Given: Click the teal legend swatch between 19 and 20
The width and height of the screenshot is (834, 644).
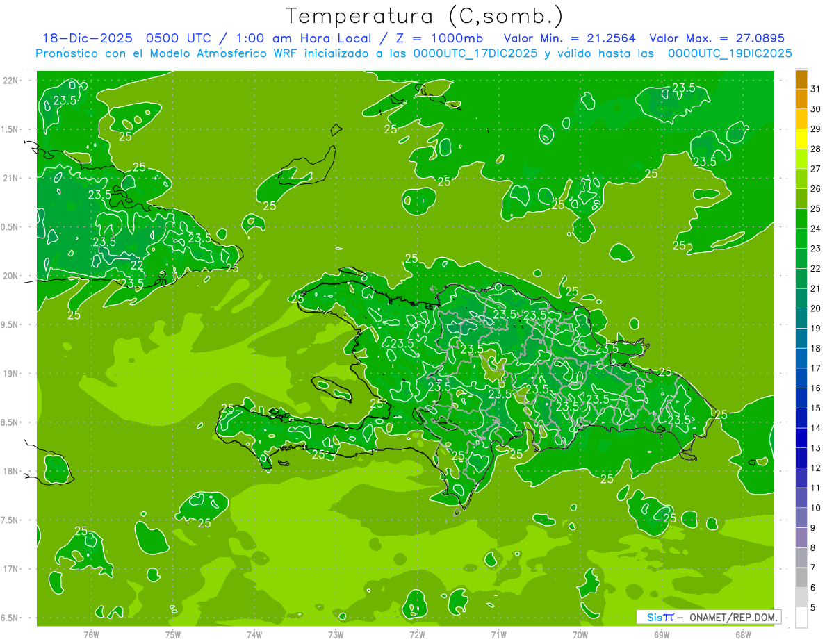Looking at the screenshot, I should click(801, 318).
